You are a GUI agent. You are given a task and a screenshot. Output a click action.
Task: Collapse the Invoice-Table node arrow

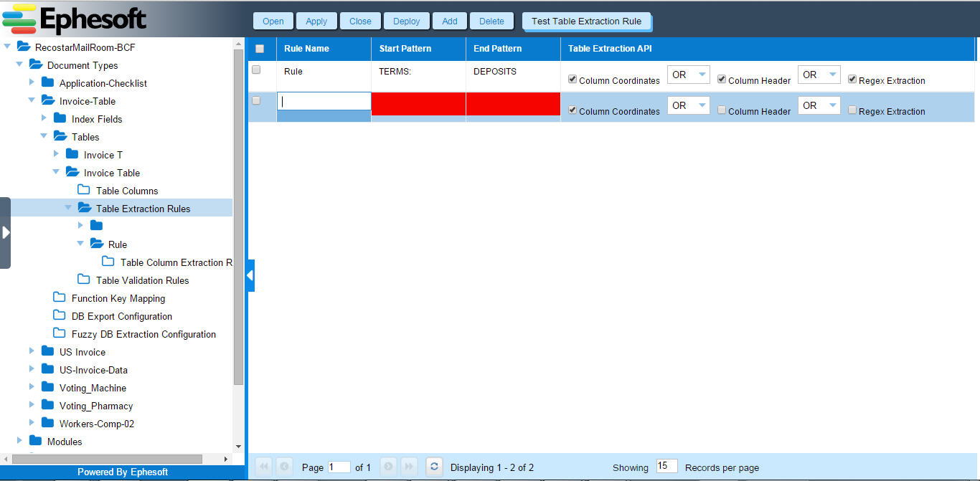(32, 100)
